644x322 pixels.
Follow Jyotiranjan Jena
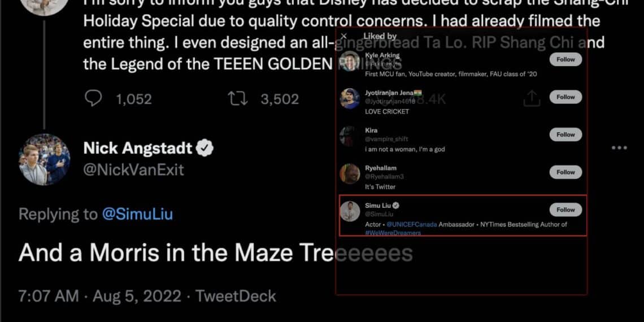tap(565, 97)
